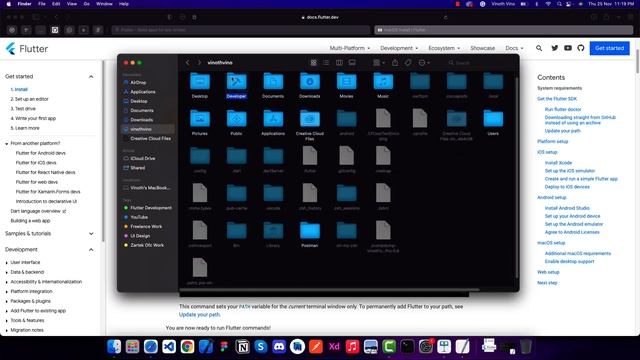The width and height of the screenshot is (640, 360).
Task: Collapse the From another platform? tree item
Action: [x=7, y=144]
